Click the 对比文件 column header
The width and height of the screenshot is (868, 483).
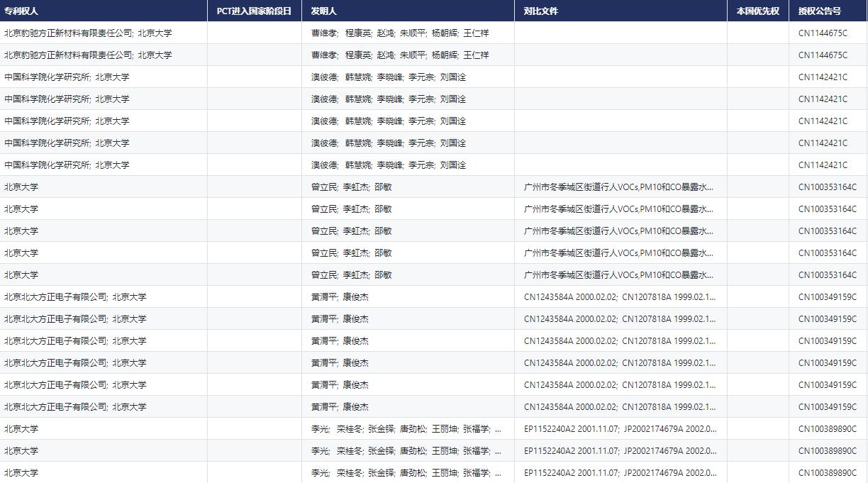(x=540, y=11)
